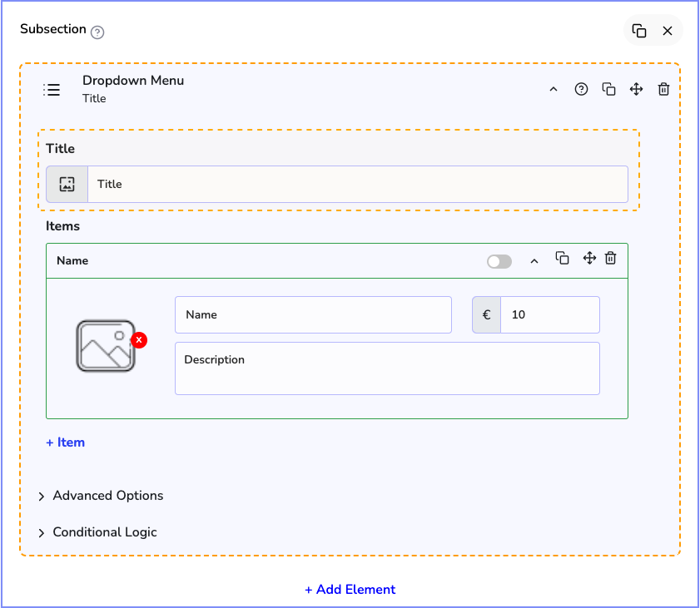This screenshot has height=608, width=700.
Task: Open help for Dropdown Menu element
Action: [581, 90]
